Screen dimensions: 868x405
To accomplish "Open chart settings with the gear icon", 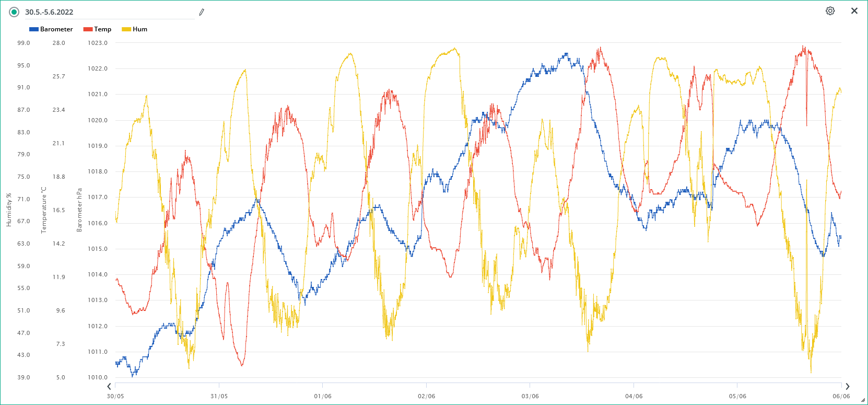I will (830, 11).
